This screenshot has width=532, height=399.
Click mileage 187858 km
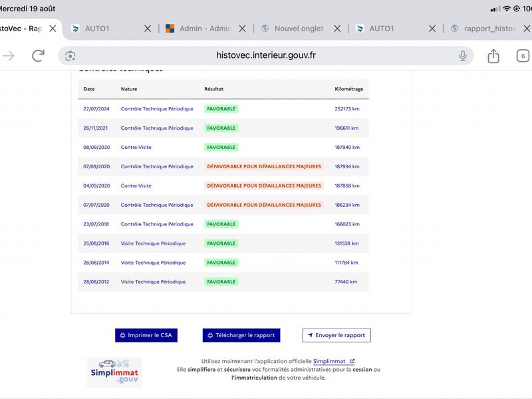click(x=347, y=186)
